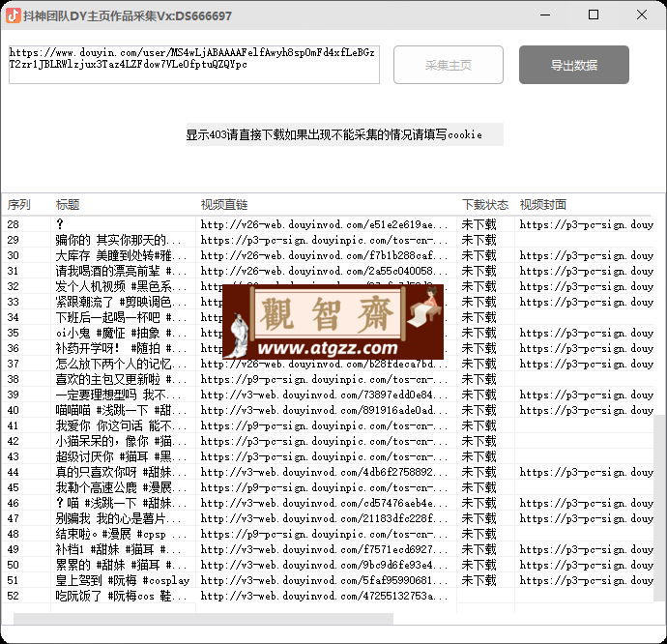The width and height of the screenshot is (667, 644).
Task: Select row titled 结束啦。#漫展 #cpsp
Action: (x=328, y=534)
